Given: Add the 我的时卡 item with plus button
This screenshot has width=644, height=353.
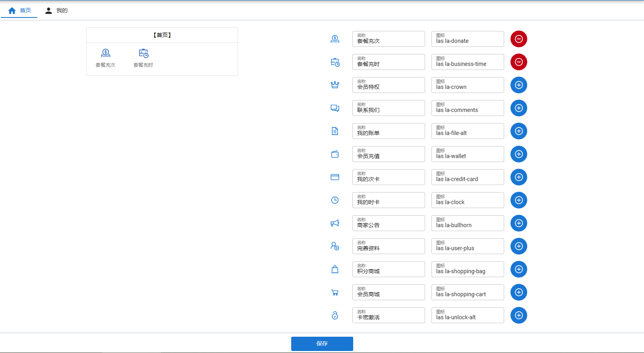Looking at the screenshot, I should (519, 200).
